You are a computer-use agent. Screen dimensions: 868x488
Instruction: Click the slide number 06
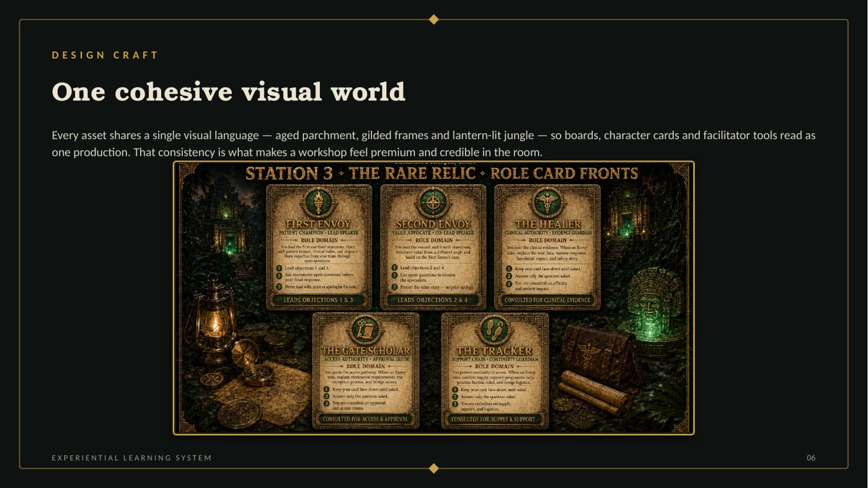coord(811,458)
